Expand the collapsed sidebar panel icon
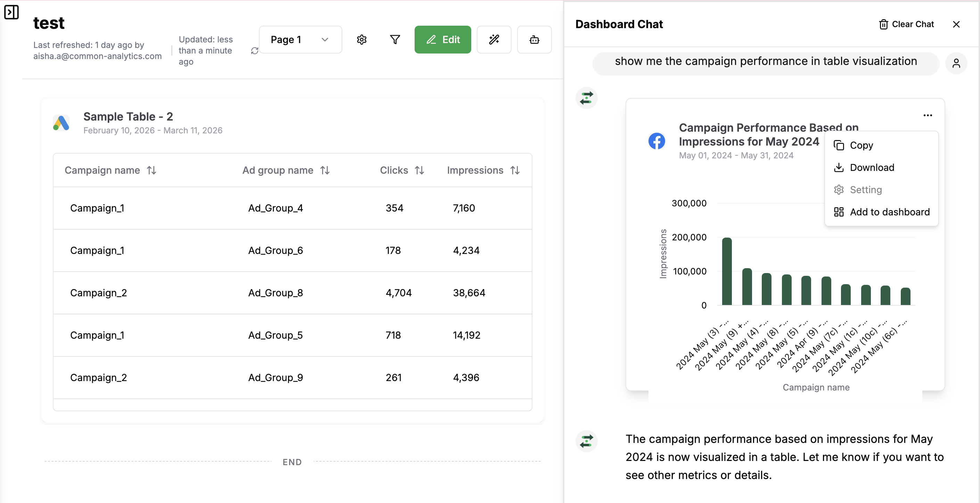The height and width of the screenshot is (503, 980). [x=11, y=12]
